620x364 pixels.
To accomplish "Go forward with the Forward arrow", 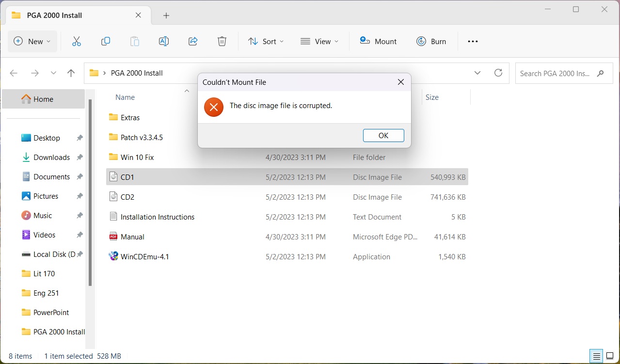I will tap(34, 73).
